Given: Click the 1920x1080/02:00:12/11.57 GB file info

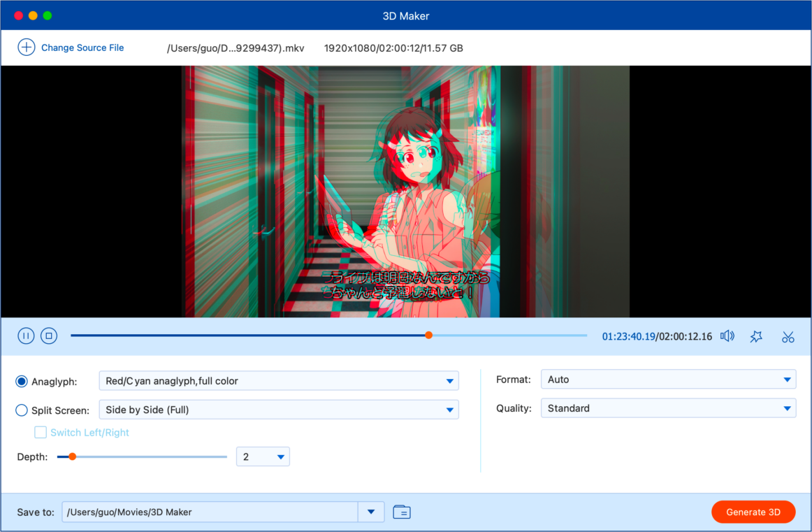Looking at the screenshot, I should pos(393,48).
